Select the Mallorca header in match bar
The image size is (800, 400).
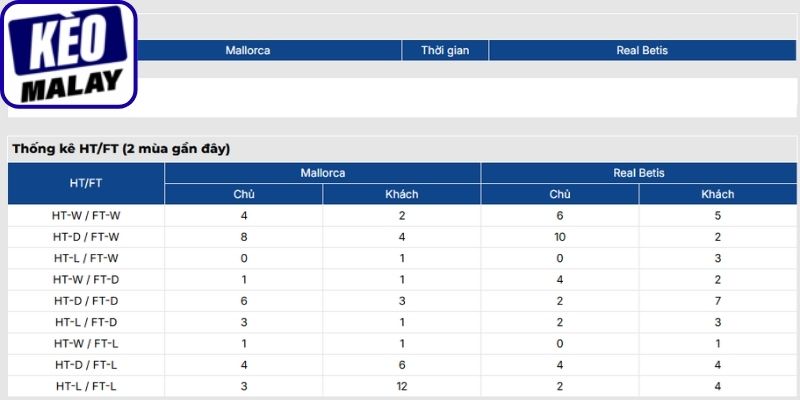pos(248,51)
